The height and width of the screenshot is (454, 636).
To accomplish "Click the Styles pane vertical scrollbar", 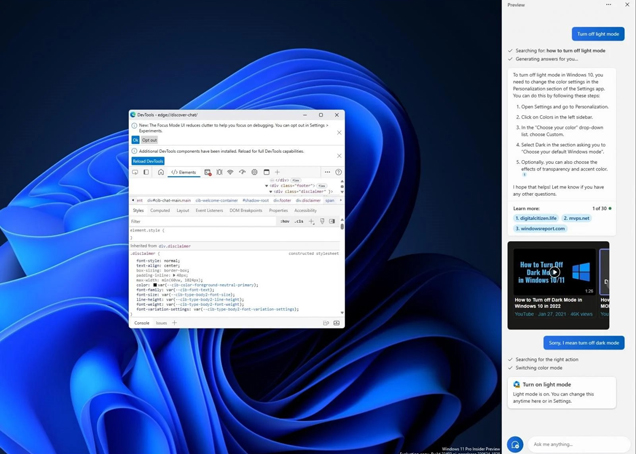I will [x=342, y=226].
